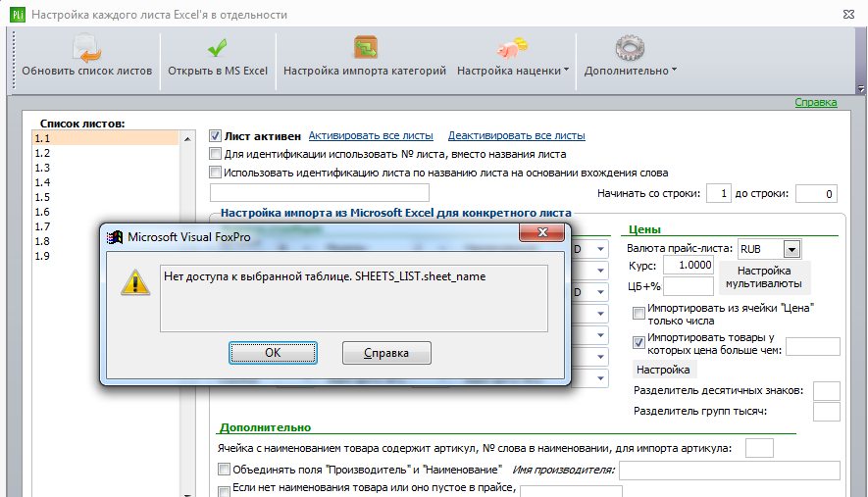
Task: Click the Начинать со строки input field
Action: click(719, 194)
